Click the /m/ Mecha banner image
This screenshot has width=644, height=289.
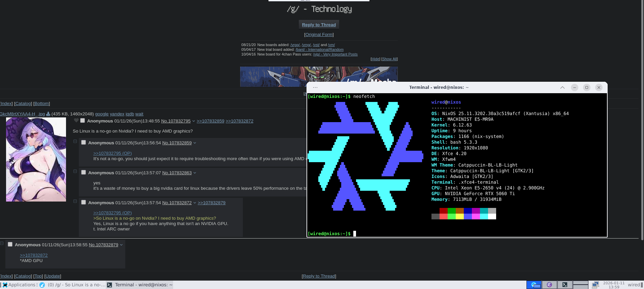[x=319, y=77]
